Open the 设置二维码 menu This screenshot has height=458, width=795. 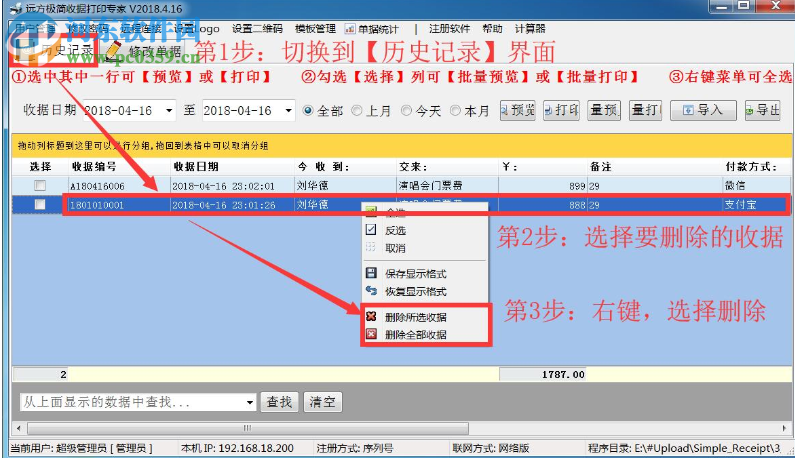[x=258, y=29]
